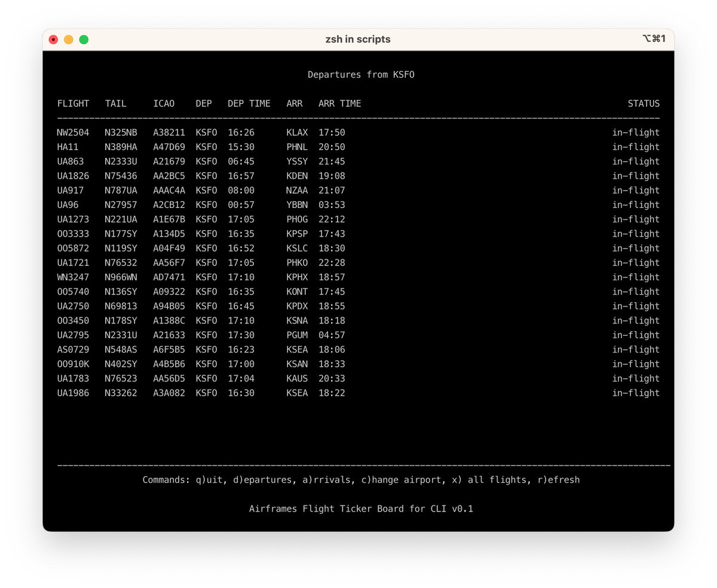This screenshot has height=588, width=717.
Task: Click the STATUS column header
Action: (x=644, y=103)
